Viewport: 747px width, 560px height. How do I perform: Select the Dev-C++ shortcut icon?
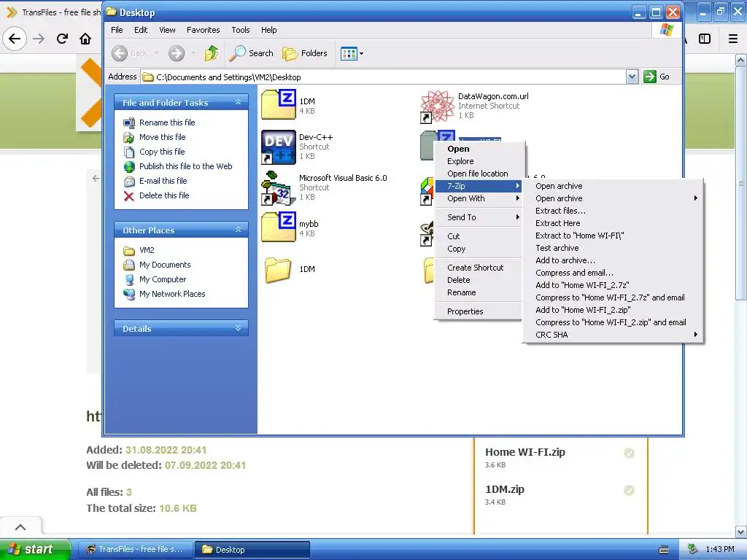279,147
